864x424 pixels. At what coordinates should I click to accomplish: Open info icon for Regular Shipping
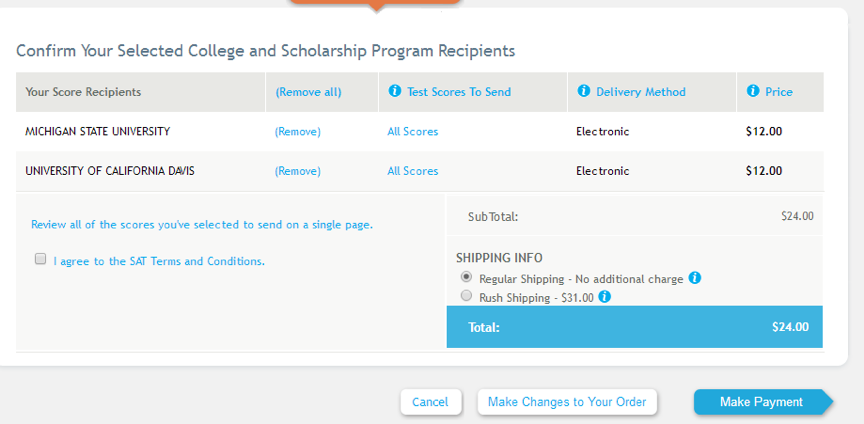[x=695, y=278]
